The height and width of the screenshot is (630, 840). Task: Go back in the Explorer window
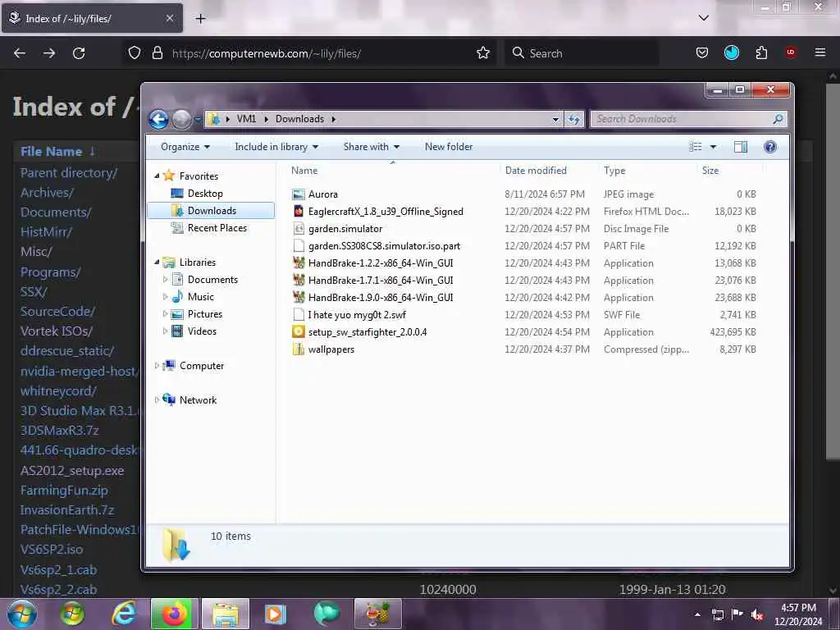[x=158, y=119]
